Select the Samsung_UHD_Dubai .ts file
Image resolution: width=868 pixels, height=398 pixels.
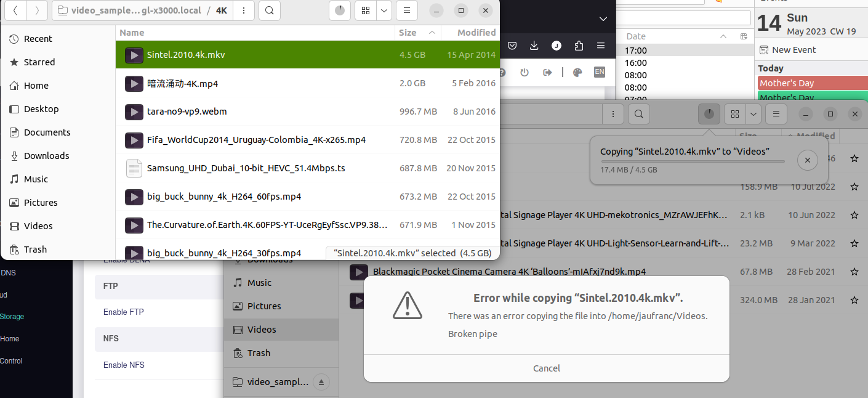click(x=308, y=168)
